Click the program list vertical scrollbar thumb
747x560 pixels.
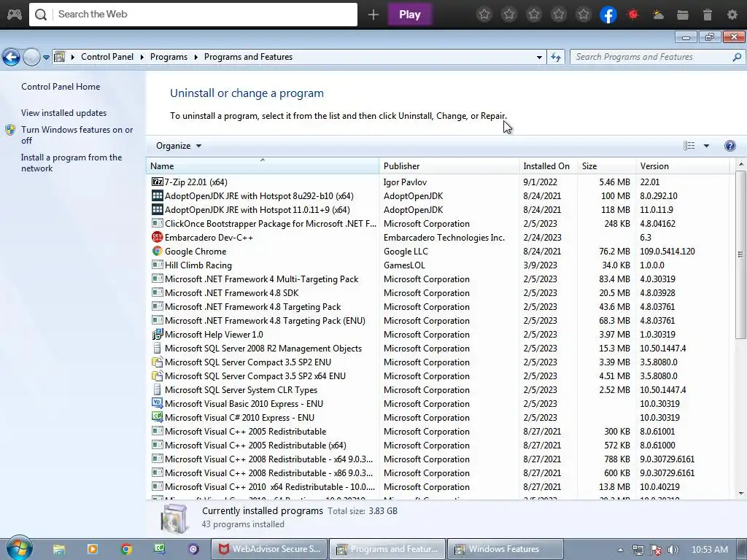pyautogui.click(x=740, y=254)
